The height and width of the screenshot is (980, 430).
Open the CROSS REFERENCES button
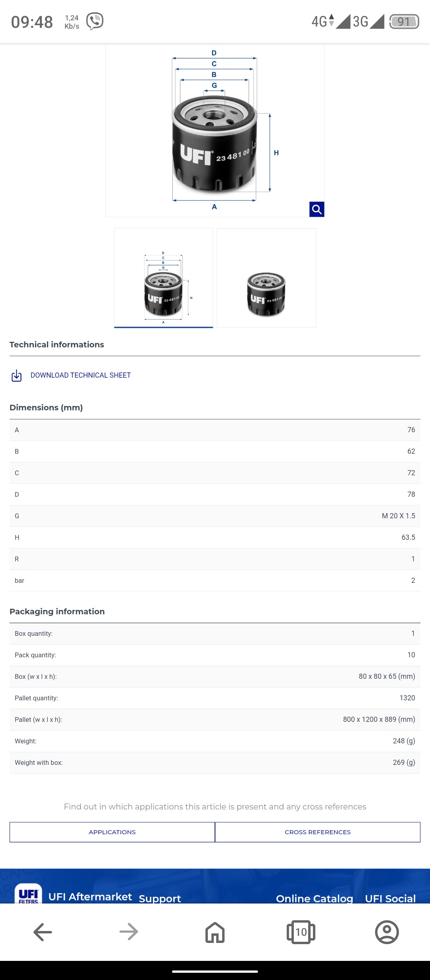click(x=318, y=832)
